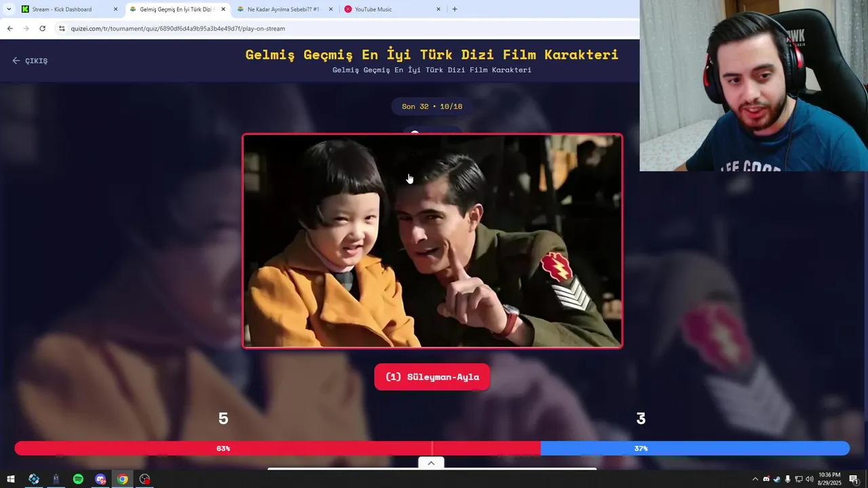Open the volume control tray icon
This screenshot has height=488, width=868.
pos(809,479)
